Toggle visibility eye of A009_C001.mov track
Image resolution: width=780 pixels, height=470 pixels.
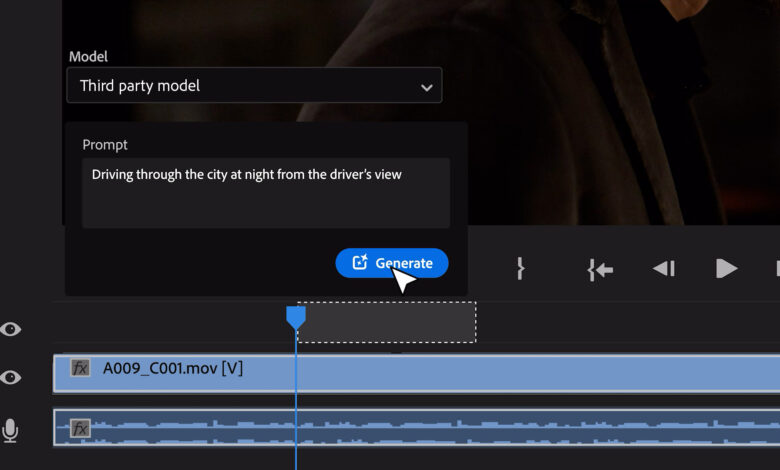pos(10,377)
